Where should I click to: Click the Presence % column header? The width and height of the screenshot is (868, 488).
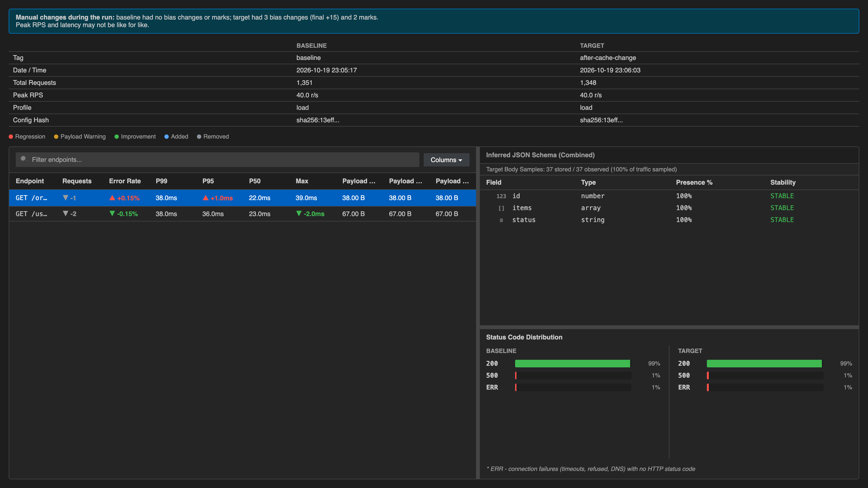[x=694, y=182]
